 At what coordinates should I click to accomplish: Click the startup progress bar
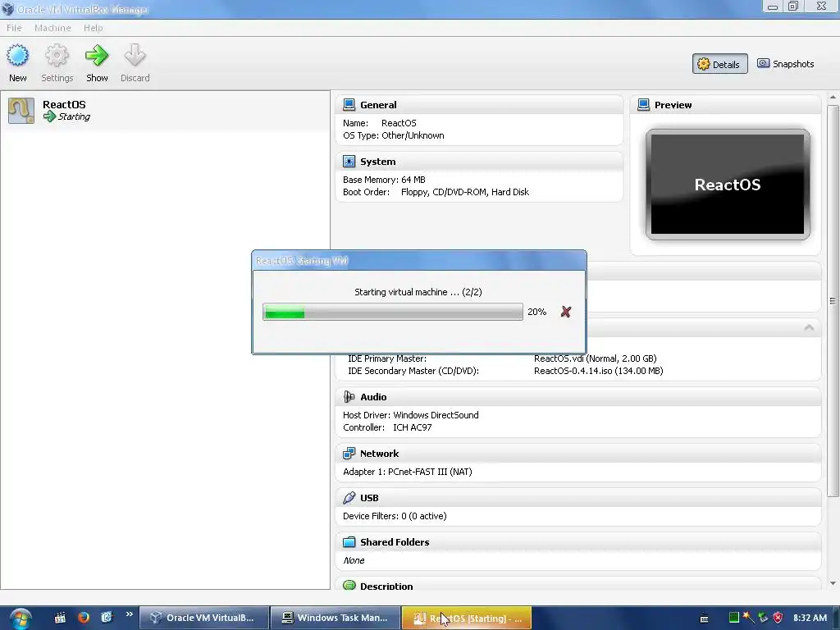pos(393,312)
